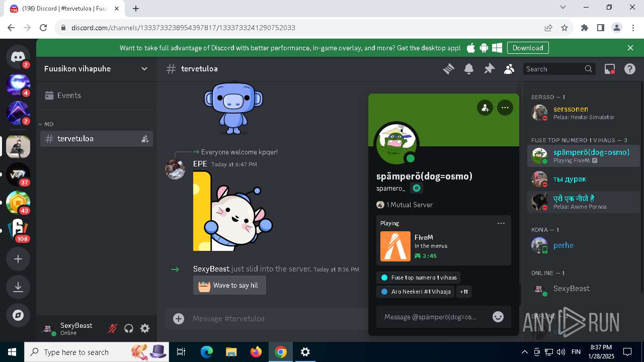Click the bunny sticker from EPE
This screenshot has width=644, height=362.
coord(233,211)
